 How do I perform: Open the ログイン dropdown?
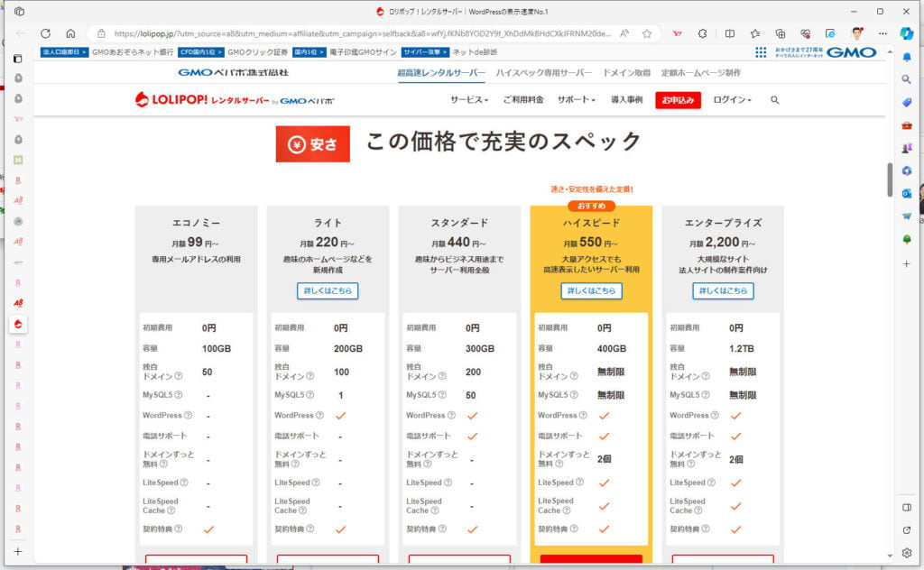732,100
